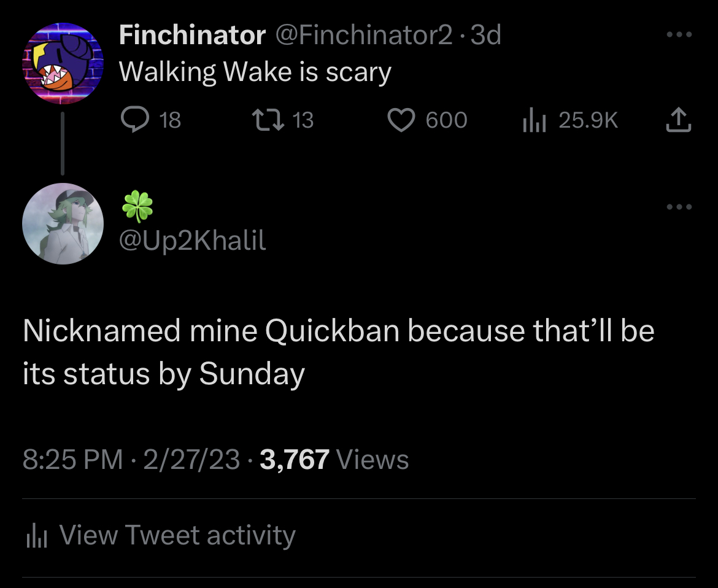Retweet the Walking Wake tweet
The image size is (718, 588).
(x=268, y=120)
